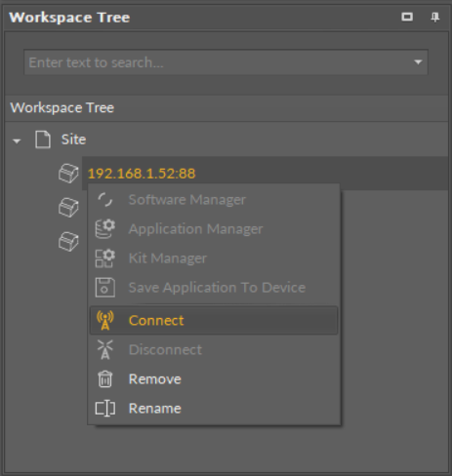Collapse the Site tree node

click(x=17, y=141)
